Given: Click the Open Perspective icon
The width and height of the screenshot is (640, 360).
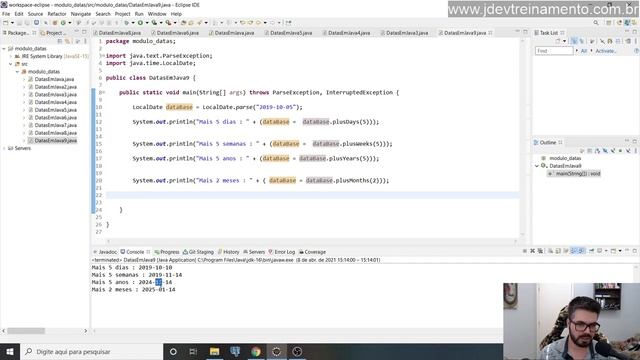Looking at the screenshot, I should pyautogui.click(x=609, y=22).
